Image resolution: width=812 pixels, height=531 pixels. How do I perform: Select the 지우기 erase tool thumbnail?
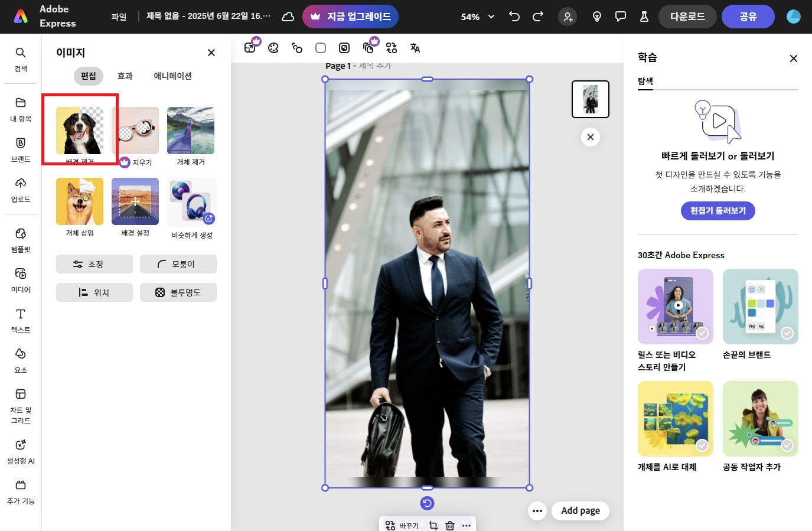[x=135, y=131]
